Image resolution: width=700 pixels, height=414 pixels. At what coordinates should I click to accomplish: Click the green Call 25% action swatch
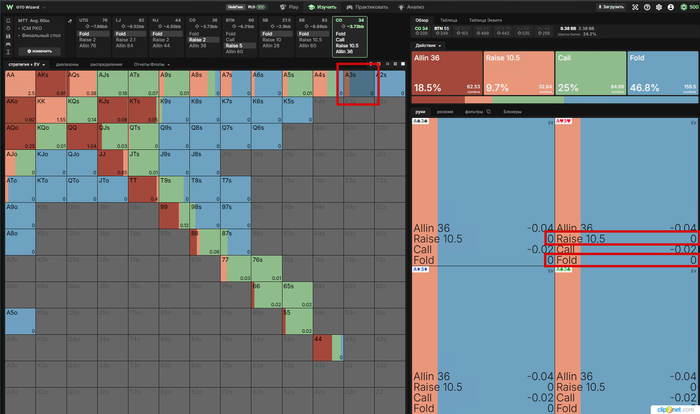[x=590, y=73]
